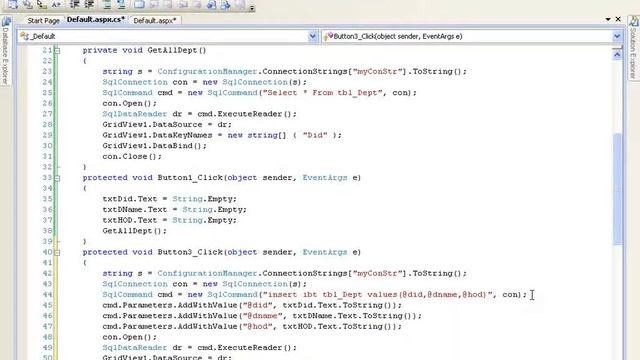
Task: Open the Database Explorer vertical tab
Action: coord(5,51)
